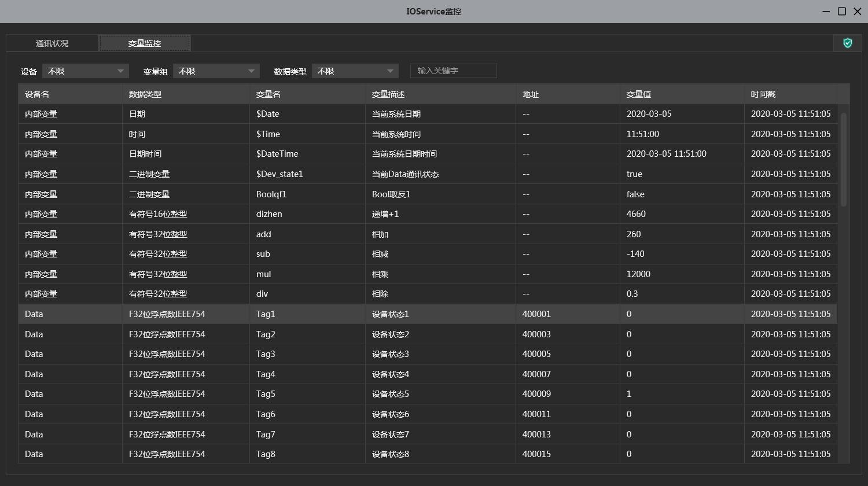Screen dimensions: 868x486
Task: Select the 变量监控 tab
Action: point(145,43)
